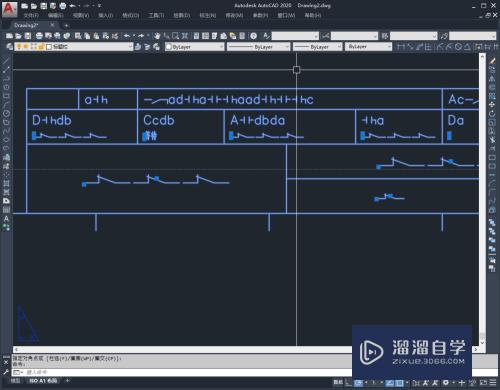Select the Zoom Window tool
The image size is (500, 390).
point(175,36)
